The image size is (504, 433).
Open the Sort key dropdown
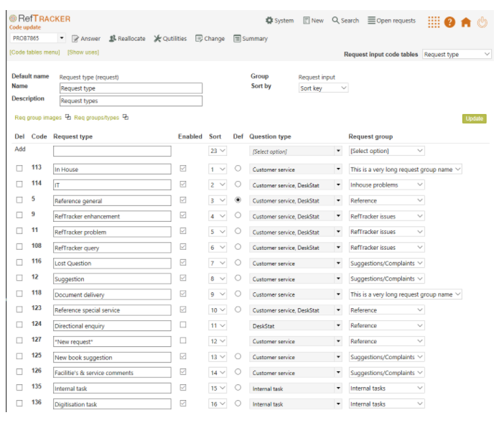pyautogui.click(x=323, y=88)
